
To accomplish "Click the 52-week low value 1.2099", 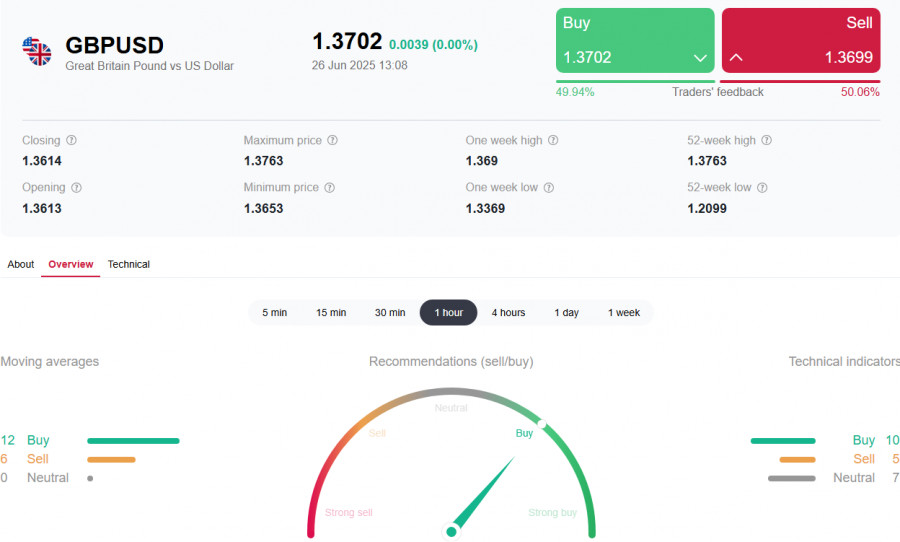I will (707, 208).
